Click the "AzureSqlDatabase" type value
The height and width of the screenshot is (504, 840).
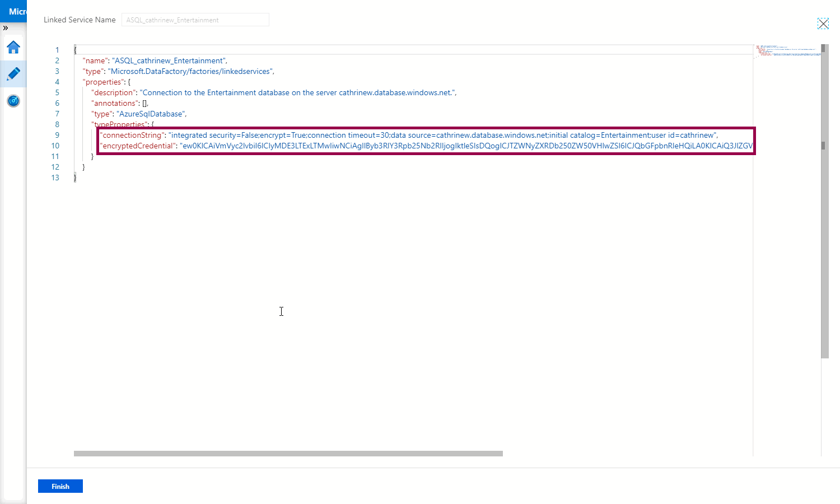point(151,114)
